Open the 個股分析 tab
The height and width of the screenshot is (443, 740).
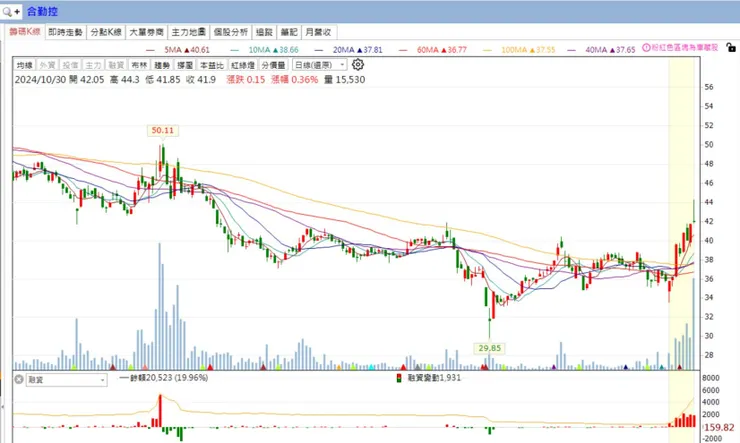tap(230, 32)
